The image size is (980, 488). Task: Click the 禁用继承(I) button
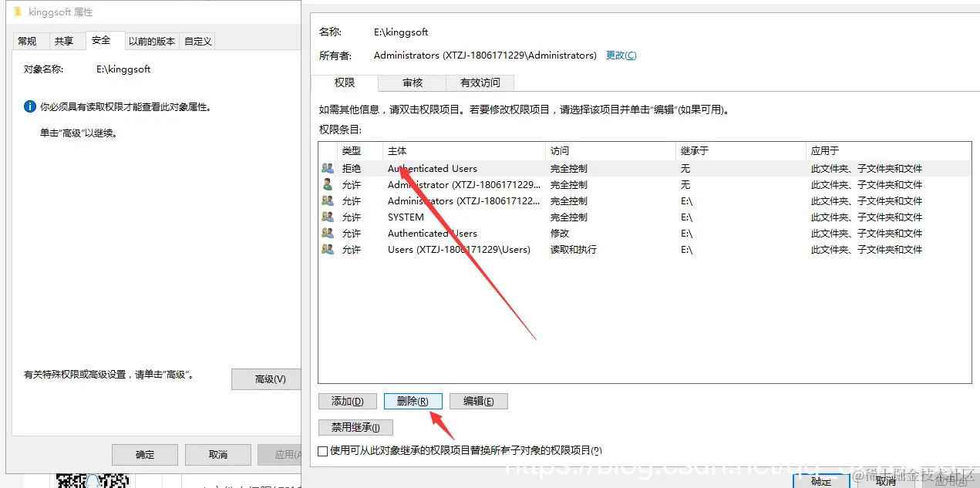tap(355, 427)
